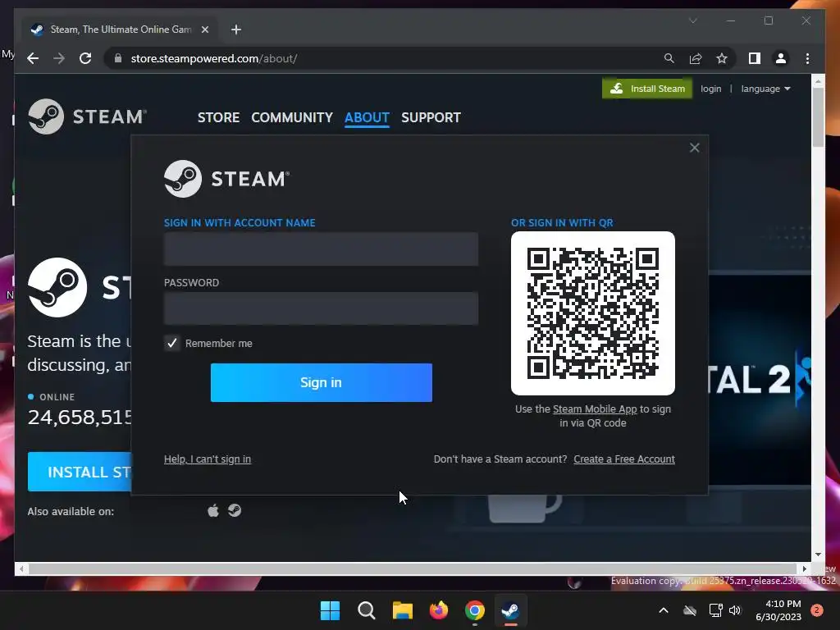Open the COMMUNITY menu
Image resolution: width=840 pixels, height=630 pixels.
[x=292, y=117]
